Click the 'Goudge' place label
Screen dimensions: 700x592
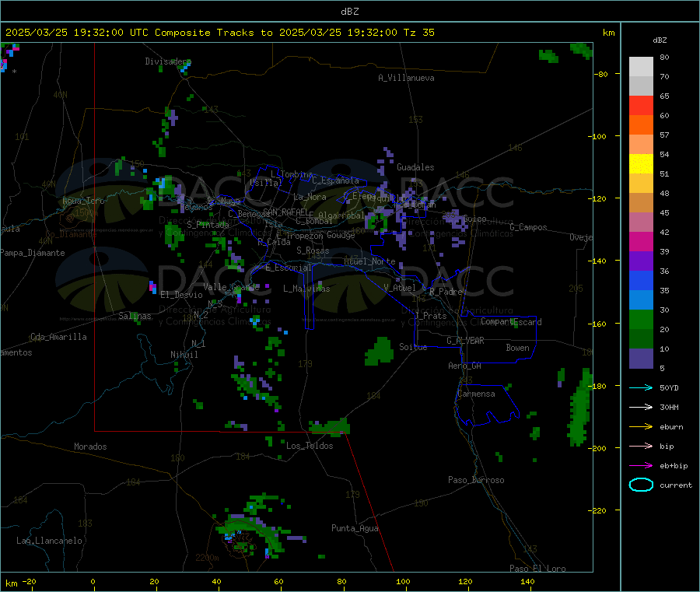point(341,235)
